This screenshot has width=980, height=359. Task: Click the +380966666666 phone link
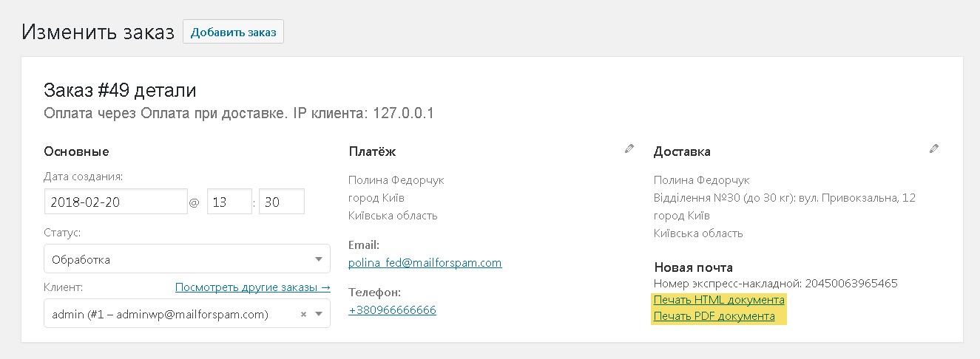pos(392,310)
